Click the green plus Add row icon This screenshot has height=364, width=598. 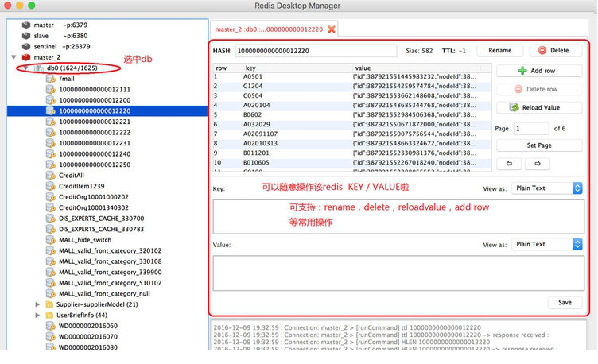[522, 71]
